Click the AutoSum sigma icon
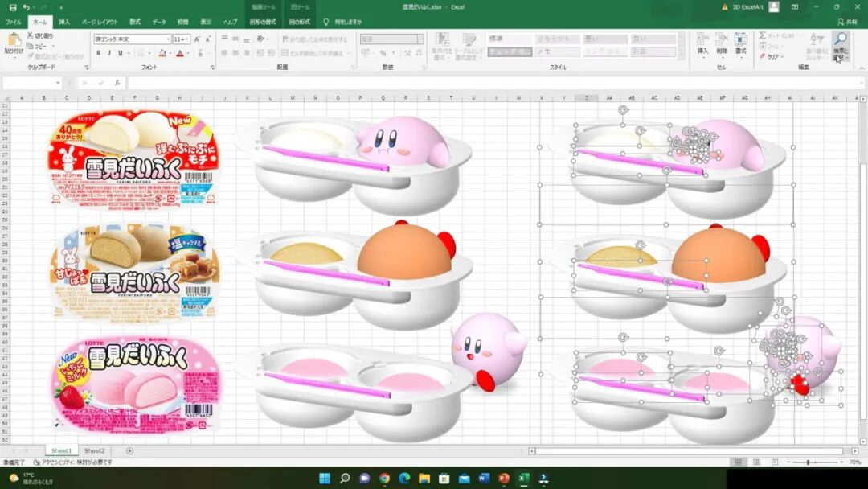Viewport: 868px width, 489px height. (763, 35)
